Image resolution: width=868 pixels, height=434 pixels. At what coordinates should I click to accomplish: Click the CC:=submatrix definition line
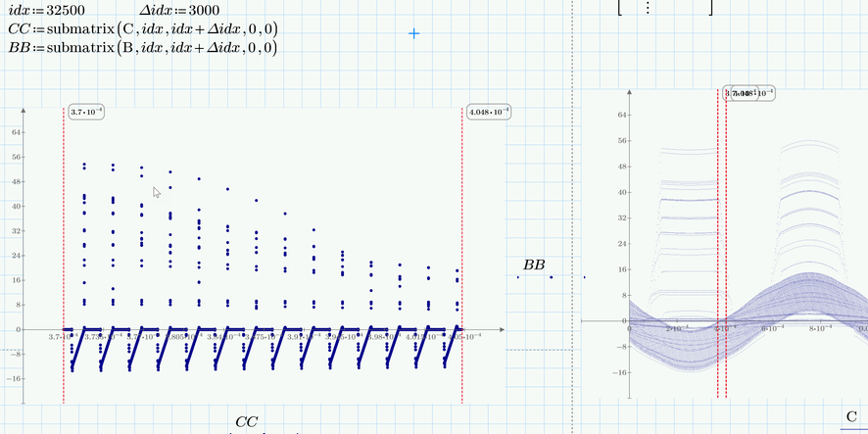(143, 28)
